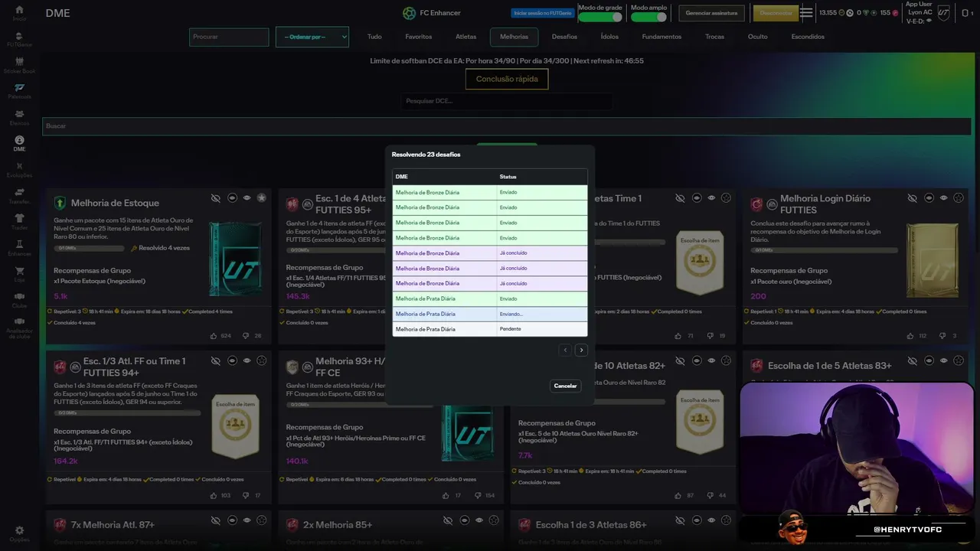The width and height of the screenshot is (980, 551).
Task: Hide Esc. 1/3 Atl. FF card crossed-eye
Action: (x=216, y=360)
